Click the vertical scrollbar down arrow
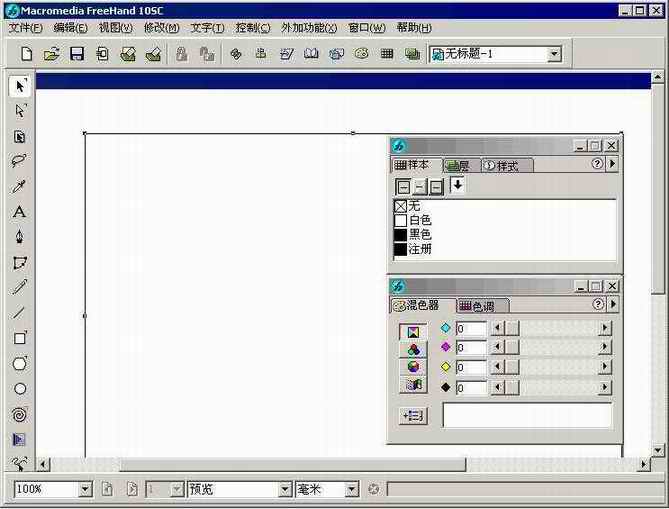The height and width of the screenshot is (509, 669). point(657,450)
